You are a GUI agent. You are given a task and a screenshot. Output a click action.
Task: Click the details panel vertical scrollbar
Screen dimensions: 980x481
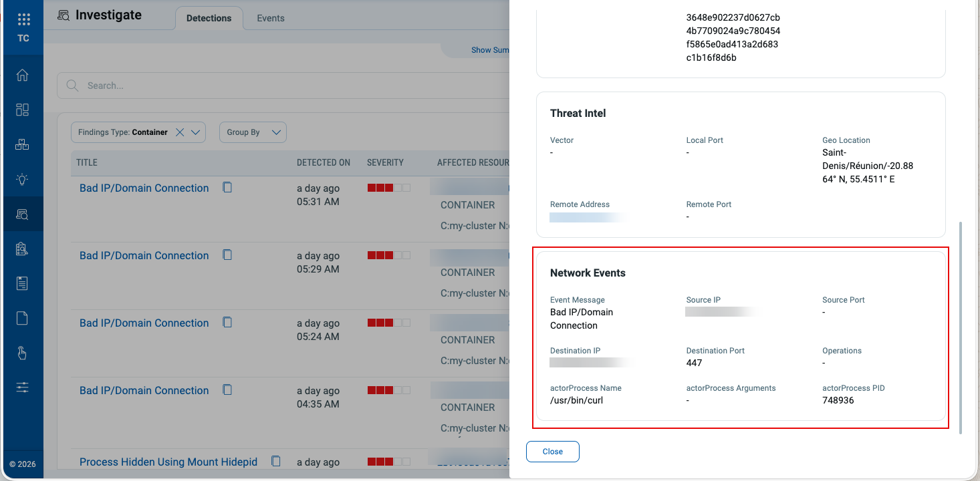[x=961, y=327]
